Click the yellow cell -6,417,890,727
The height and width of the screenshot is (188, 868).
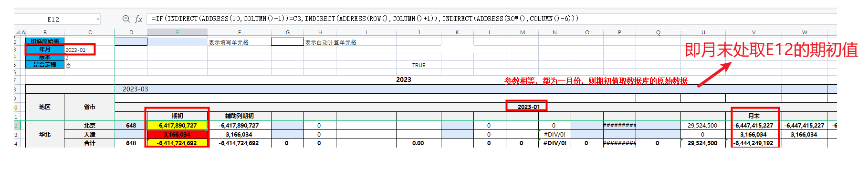(177, 126)
